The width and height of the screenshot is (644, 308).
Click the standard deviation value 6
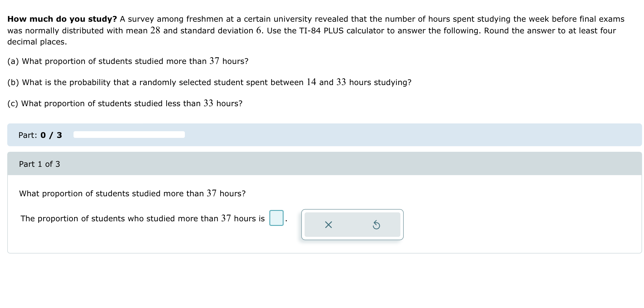coord(259,30)
